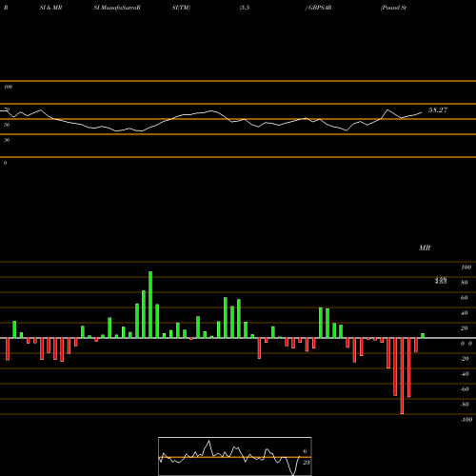The height and width of the screenshot is (476, 476).
Task: Click the 30 level label on RSI axis
Action: pyautogui.click(x=7, y=140)
